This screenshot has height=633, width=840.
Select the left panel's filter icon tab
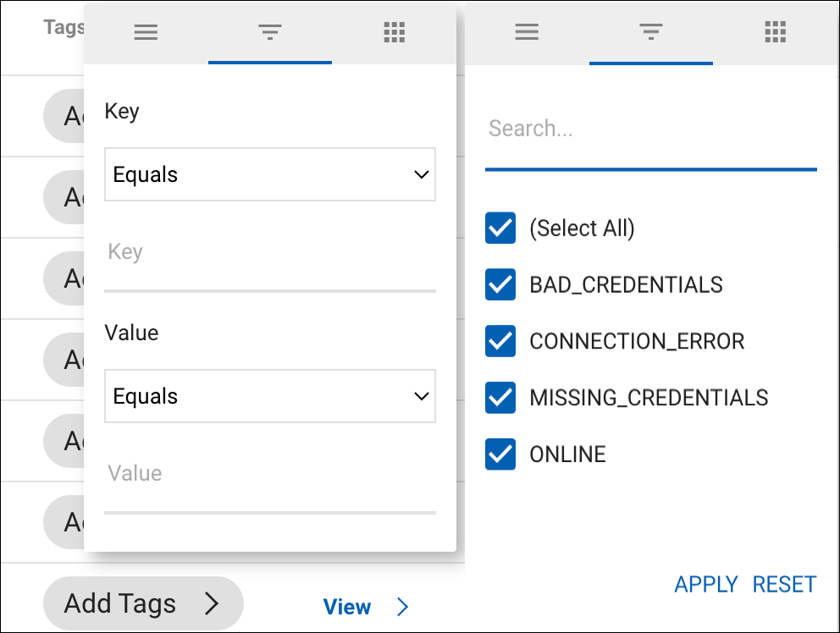click(x=269, y=33)
